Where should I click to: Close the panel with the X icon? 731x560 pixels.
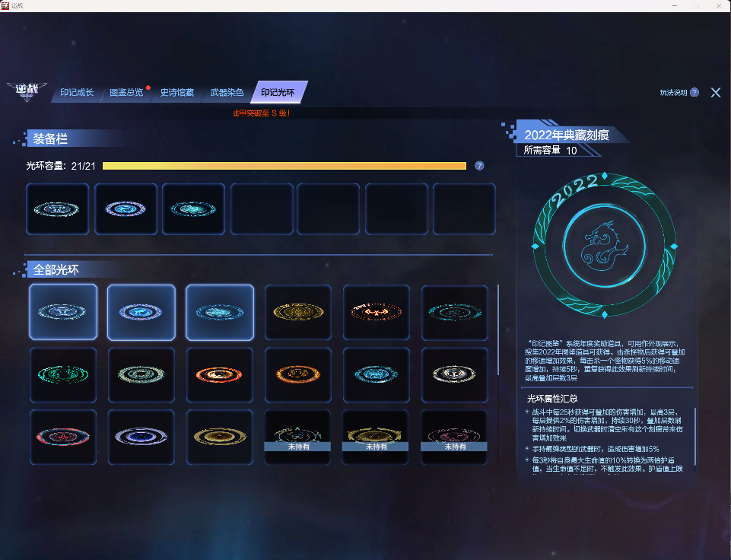(716, 92)
